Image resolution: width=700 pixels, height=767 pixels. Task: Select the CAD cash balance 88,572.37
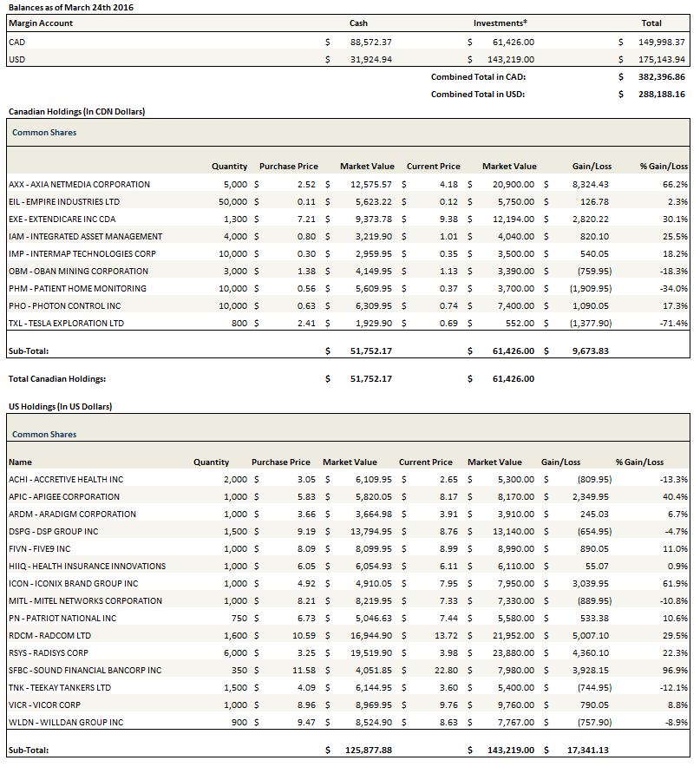(x=370, y=42)
